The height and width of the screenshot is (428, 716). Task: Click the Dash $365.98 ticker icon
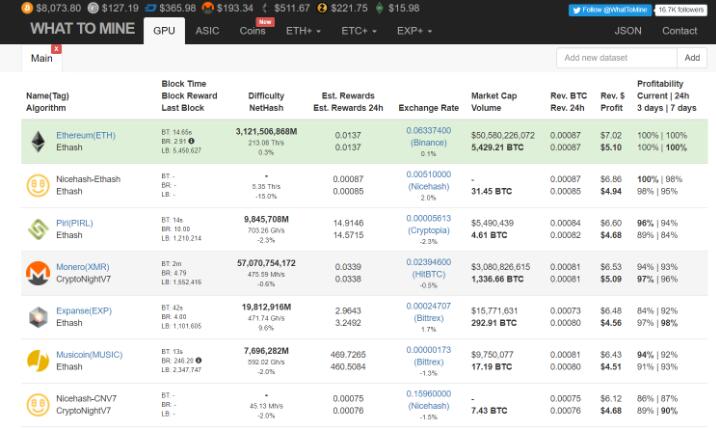(150, 8)
